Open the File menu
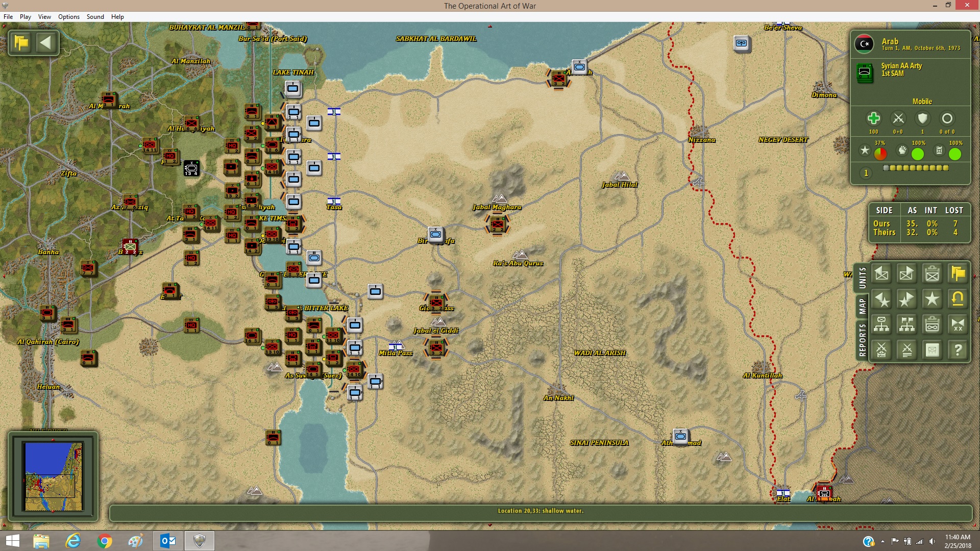The height and width of the screenshot is (551, 980). point(8,16)
